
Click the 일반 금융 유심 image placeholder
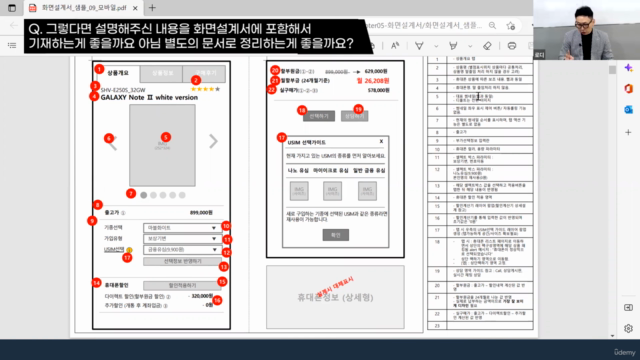coord(367,191)
